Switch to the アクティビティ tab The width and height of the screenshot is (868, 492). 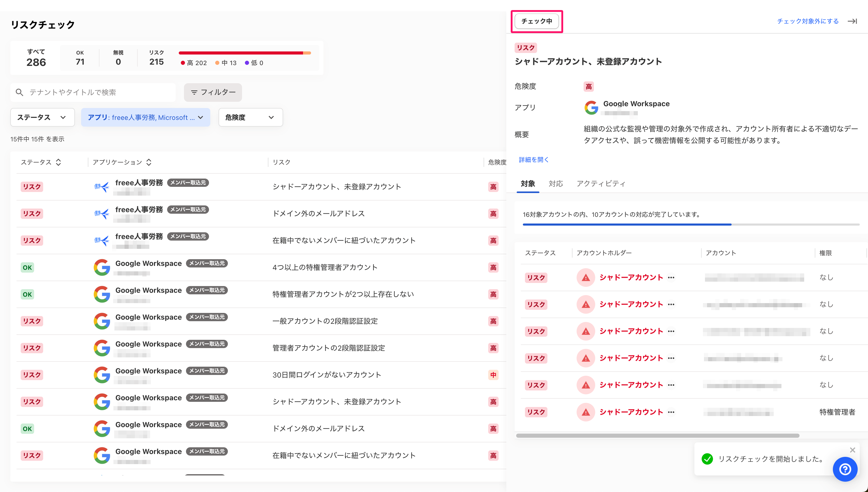pos(601,183)
